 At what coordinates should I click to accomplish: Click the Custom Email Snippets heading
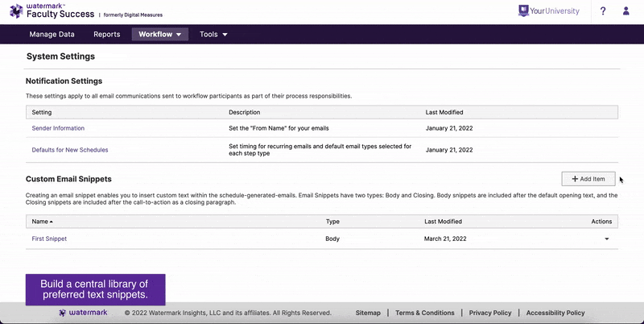click(x=68, y=179)
